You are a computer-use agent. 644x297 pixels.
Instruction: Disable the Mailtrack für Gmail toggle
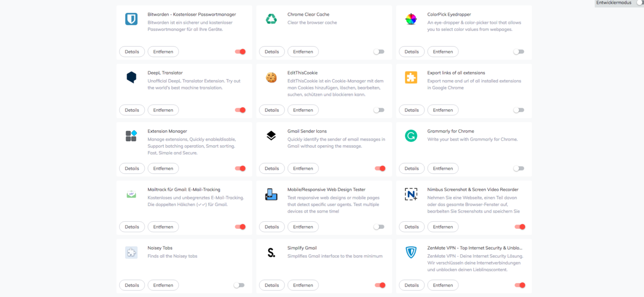point(240,227)
